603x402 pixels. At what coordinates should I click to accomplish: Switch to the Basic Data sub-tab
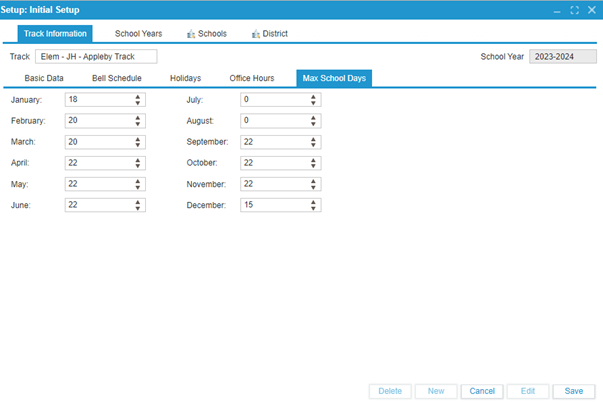pyautogui.click(x=44, y=78)
